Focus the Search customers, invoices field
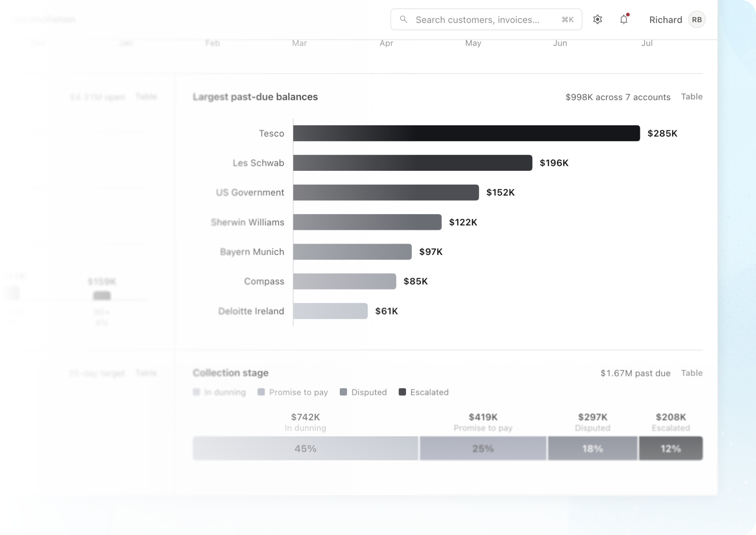 (486, 20)
